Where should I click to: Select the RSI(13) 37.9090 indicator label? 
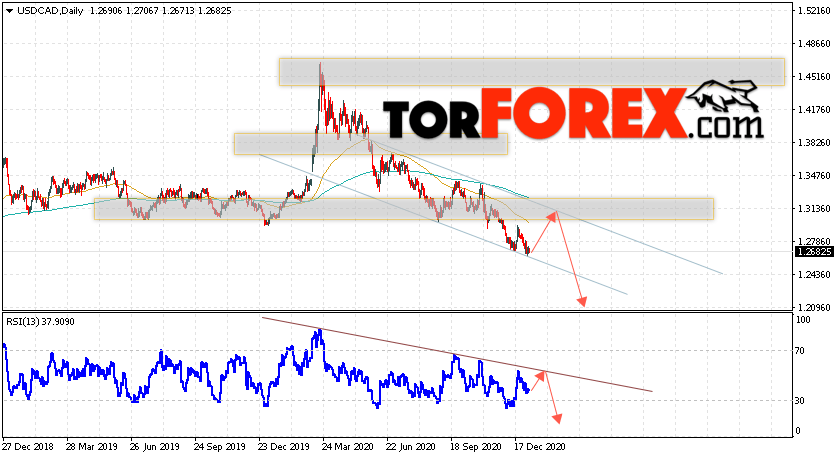tap(41, 322)
